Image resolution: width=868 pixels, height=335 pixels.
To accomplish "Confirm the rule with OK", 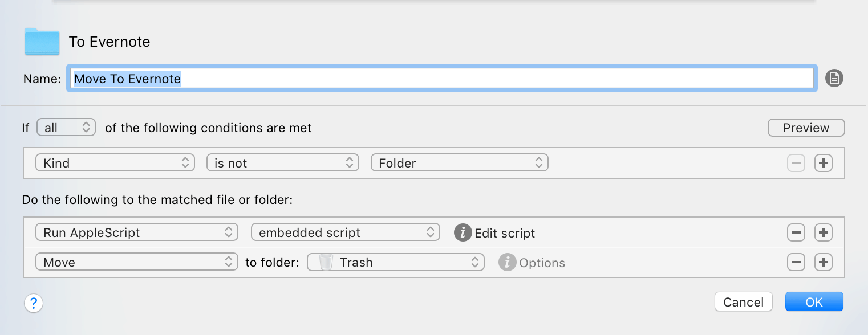I will [814, 302].
